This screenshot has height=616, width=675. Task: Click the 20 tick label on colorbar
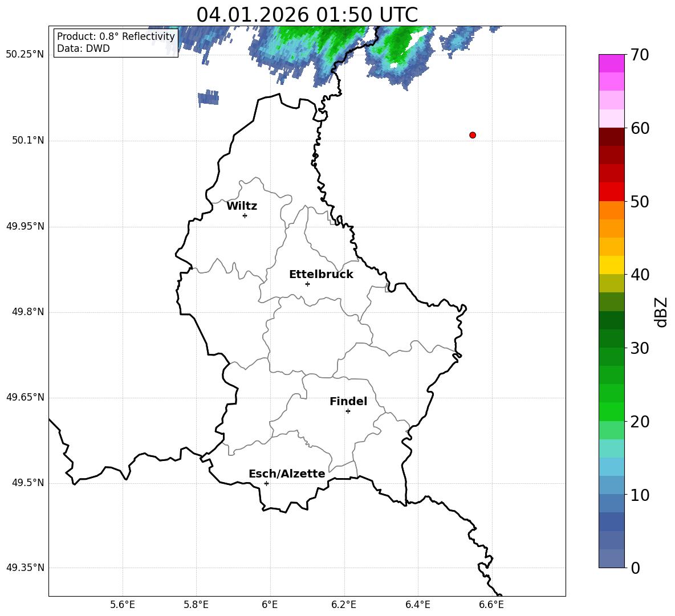pos(639,422)
